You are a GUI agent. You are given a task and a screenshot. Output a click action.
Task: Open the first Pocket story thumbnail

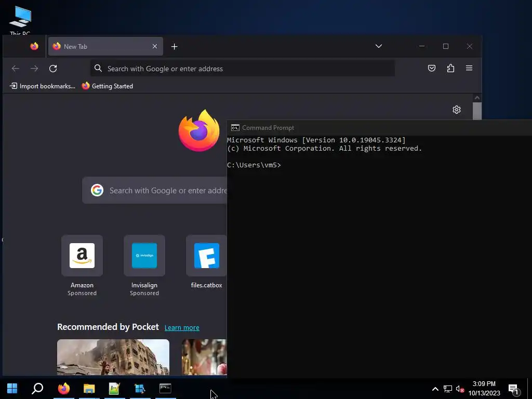pyautogui.click(x=113, y=357)
